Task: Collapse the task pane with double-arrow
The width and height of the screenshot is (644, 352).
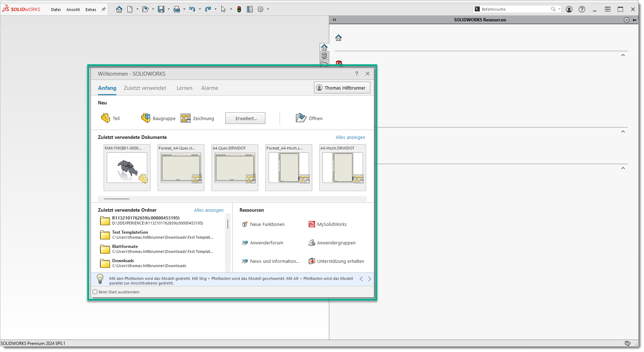Action: tap(334, 20)
